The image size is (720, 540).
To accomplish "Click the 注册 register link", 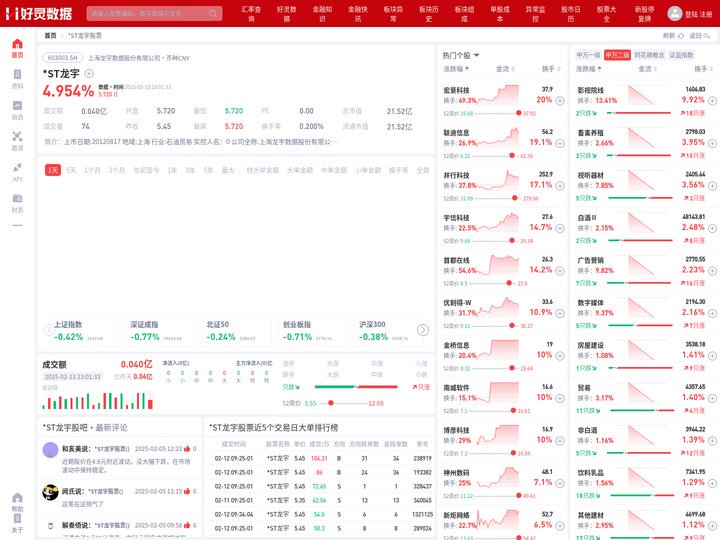I will 706,14.
